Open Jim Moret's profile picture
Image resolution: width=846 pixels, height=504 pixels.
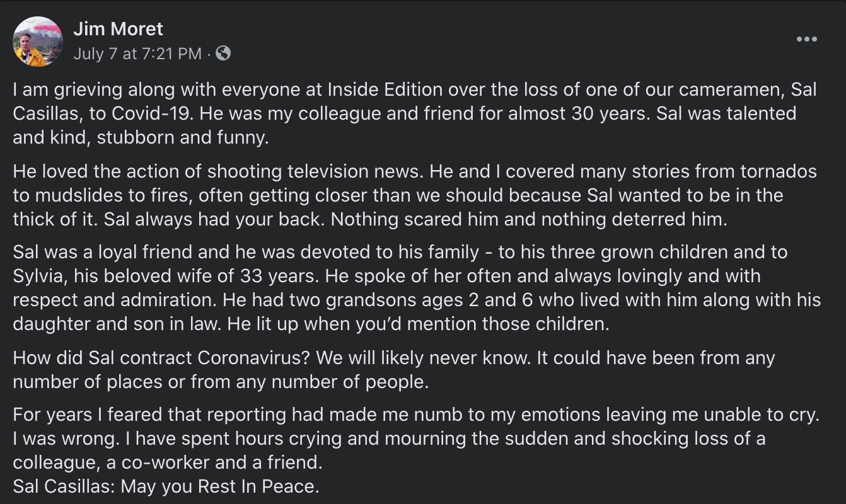point(38,42)
